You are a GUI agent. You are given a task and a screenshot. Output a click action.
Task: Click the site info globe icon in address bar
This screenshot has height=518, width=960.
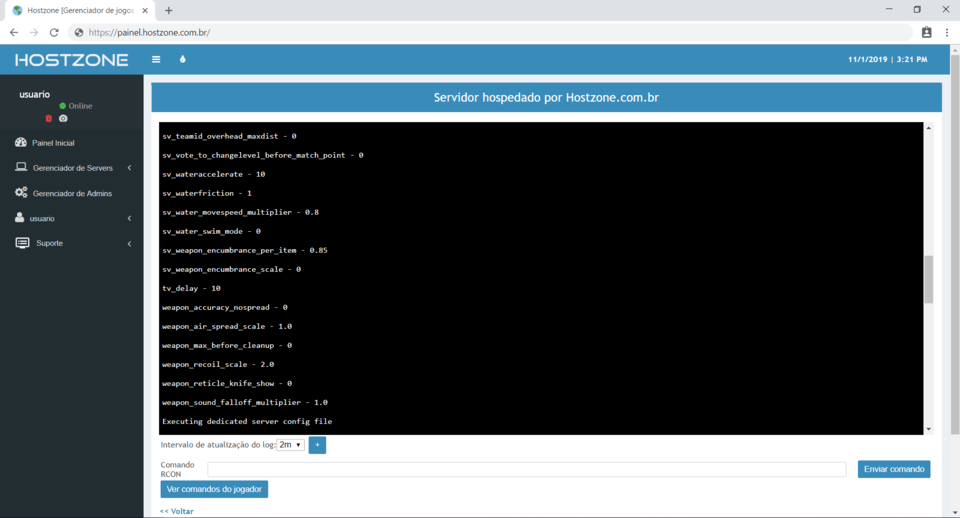(x=78, y=32)
